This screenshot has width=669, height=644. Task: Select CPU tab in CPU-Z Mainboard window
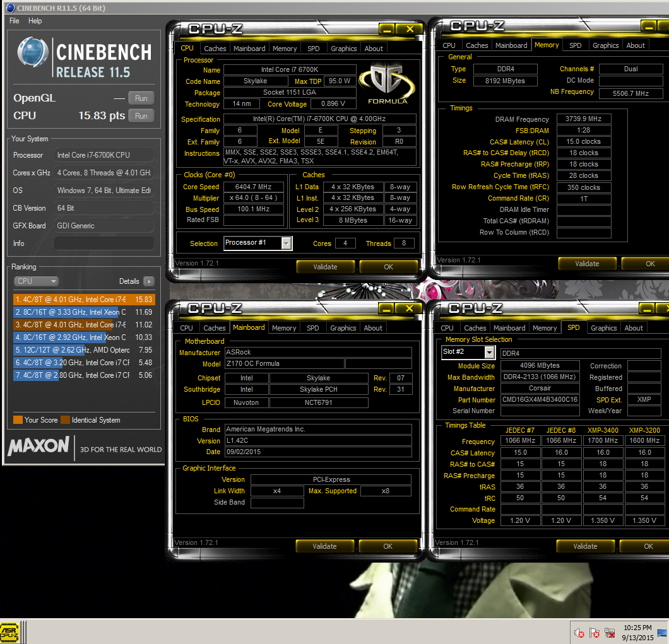point(186,328)
